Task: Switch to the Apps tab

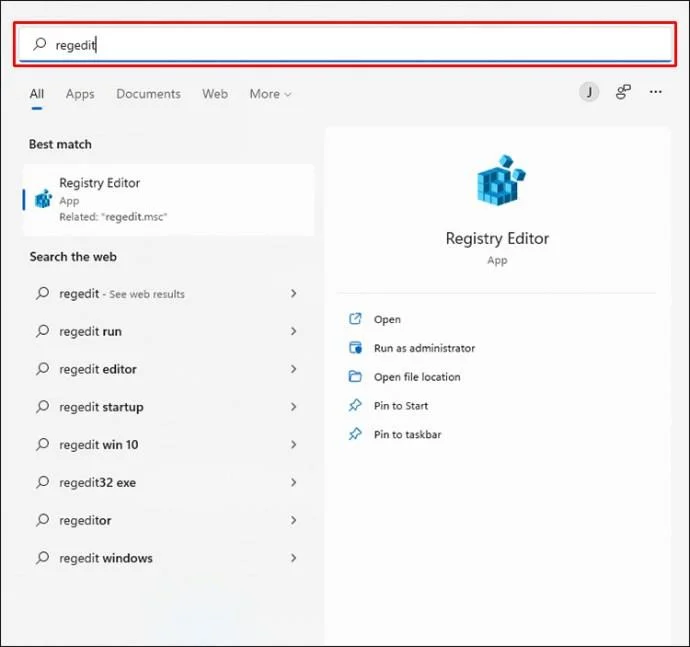Action: (x=80, y=94)
